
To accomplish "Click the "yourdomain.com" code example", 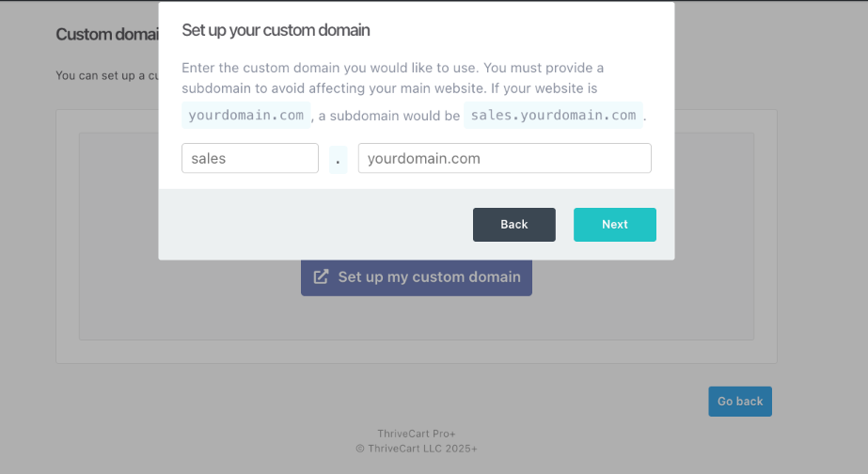I will point(245,115).
